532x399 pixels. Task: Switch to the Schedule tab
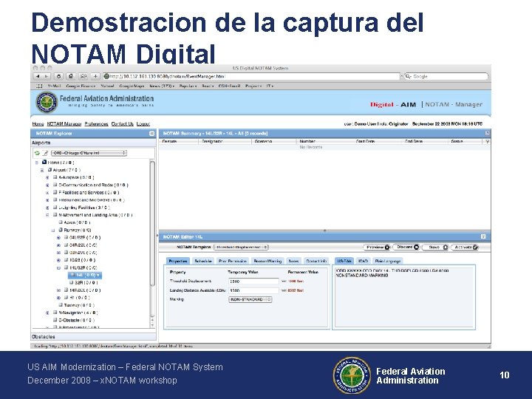pos(203,261)
